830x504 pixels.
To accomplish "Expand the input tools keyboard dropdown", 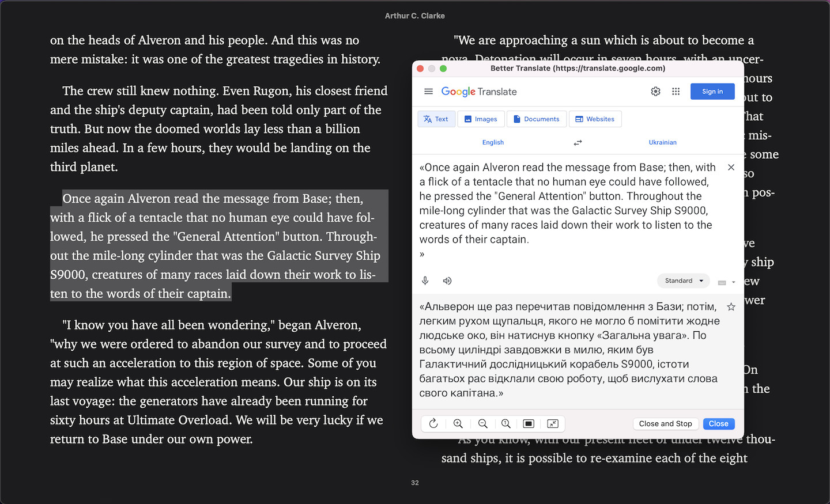I will (x=733, y=282).
